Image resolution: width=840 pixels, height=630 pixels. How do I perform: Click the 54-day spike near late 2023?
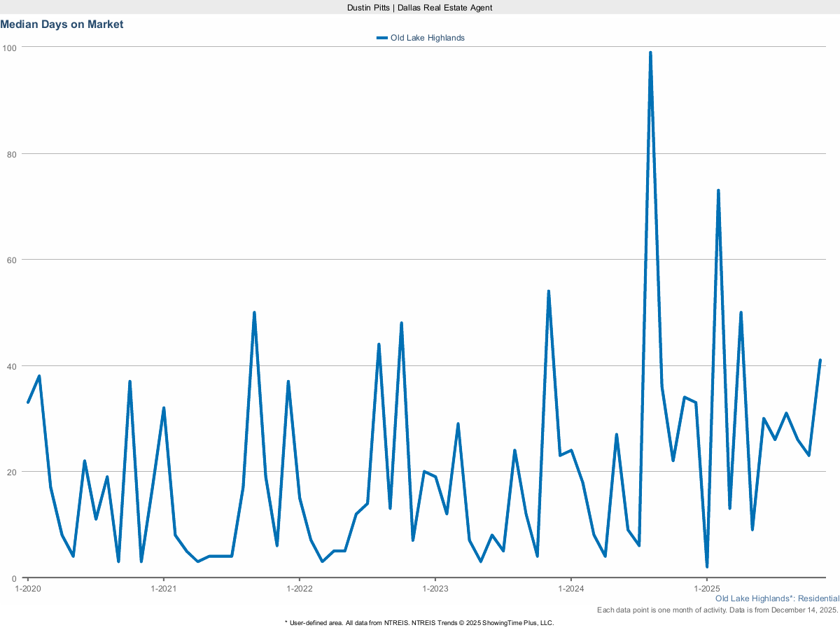point(548,289)
